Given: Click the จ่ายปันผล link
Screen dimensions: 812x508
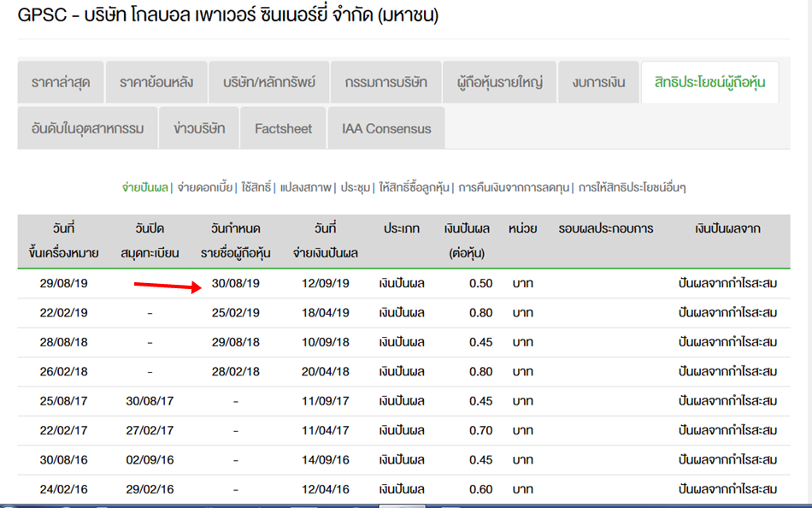Looking at the screenshot, I should 145,187.
